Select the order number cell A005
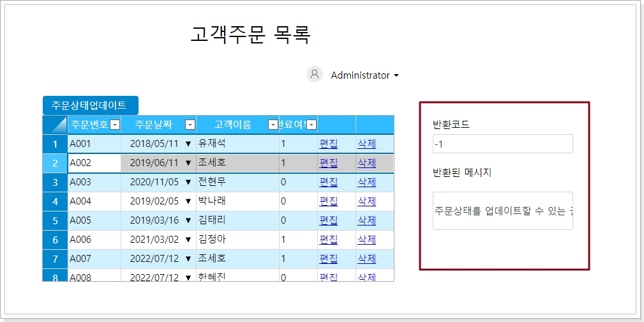 pos(93,220)
